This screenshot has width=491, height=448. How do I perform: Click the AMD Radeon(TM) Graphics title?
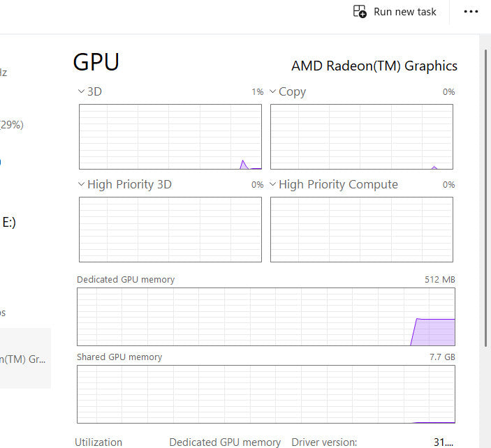[x=374, y=66]
